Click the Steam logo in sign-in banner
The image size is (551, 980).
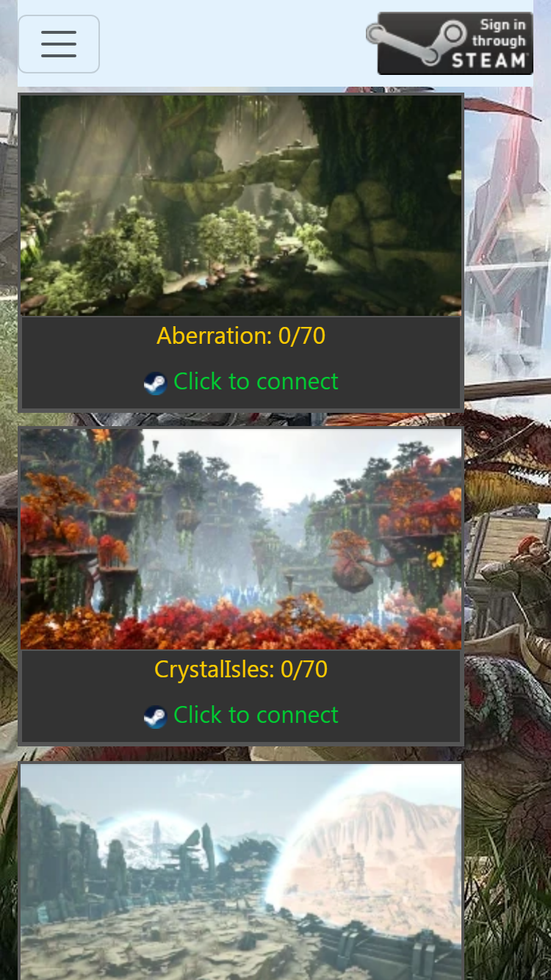(417, 42)
